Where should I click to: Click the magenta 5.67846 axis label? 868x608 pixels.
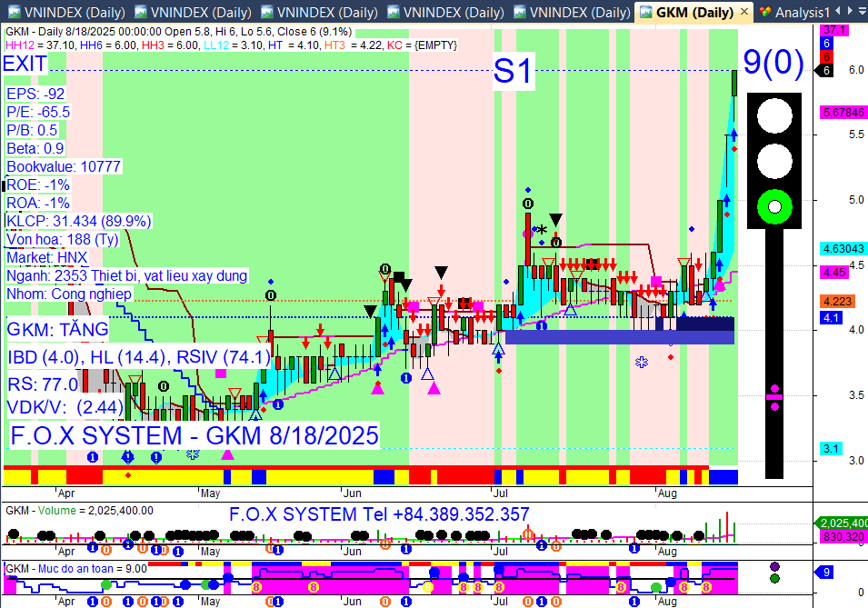click(x=843, y=113)
